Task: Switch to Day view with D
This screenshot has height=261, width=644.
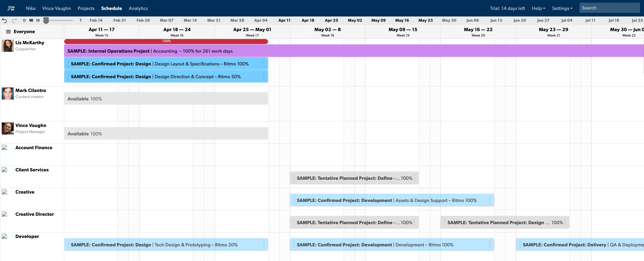Action: tap(24, 21)
